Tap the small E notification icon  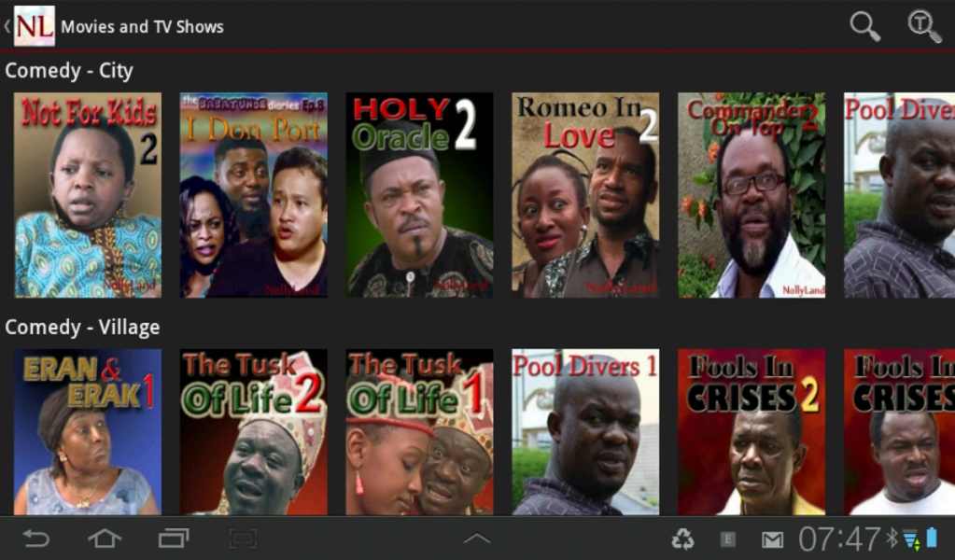click(727, 539)
